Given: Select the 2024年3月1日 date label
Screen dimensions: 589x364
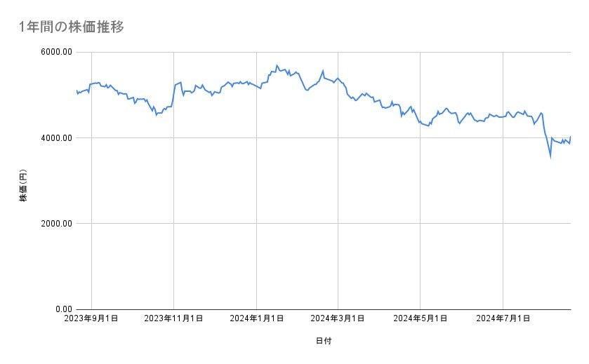Looking at the screenshot, I should tap(338, 318).
